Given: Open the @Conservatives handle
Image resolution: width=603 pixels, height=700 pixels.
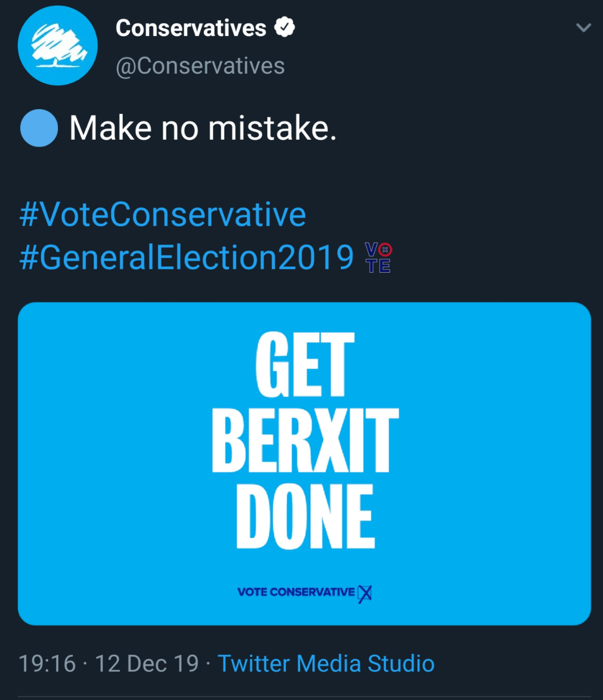Looking at the screenshot, I should [200, 66].
